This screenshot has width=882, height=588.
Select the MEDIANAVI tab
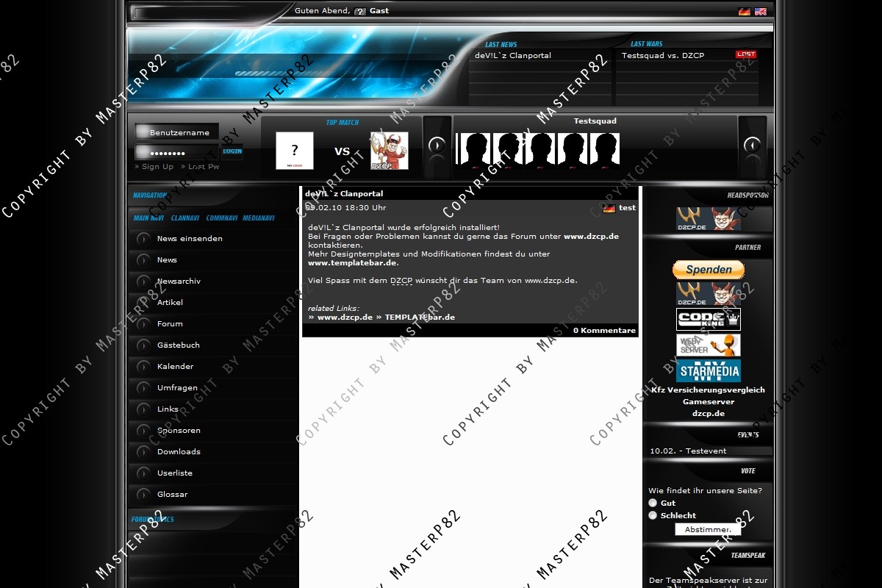tap(259, 218)
